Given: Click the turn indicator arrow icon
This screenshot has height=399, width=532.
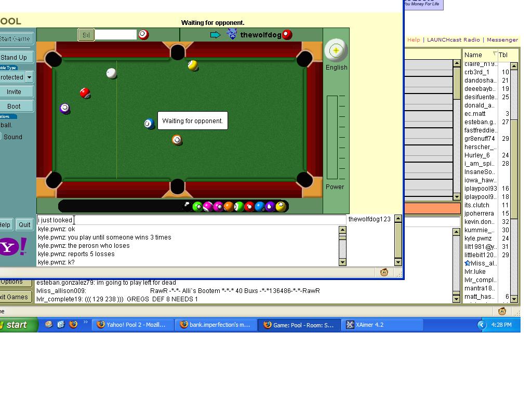Looking at the screenshot, I should click(216, 35).
